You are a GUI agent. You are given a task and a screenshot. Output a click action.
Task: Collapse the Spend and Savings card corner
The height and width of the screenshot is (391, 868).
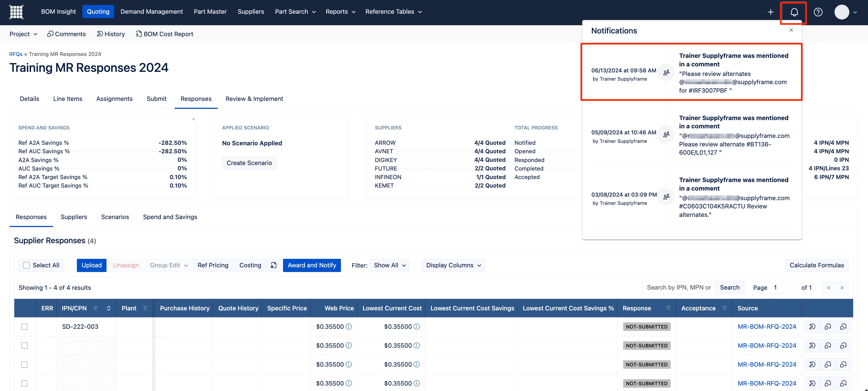193,120
